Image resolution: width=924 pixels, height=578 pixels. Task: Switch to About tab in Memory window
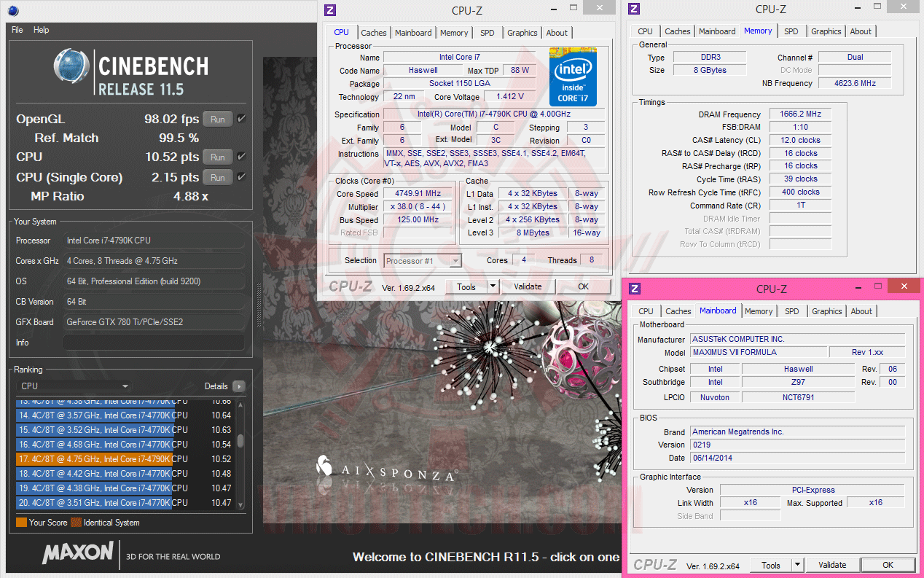[x=861, y=31]
